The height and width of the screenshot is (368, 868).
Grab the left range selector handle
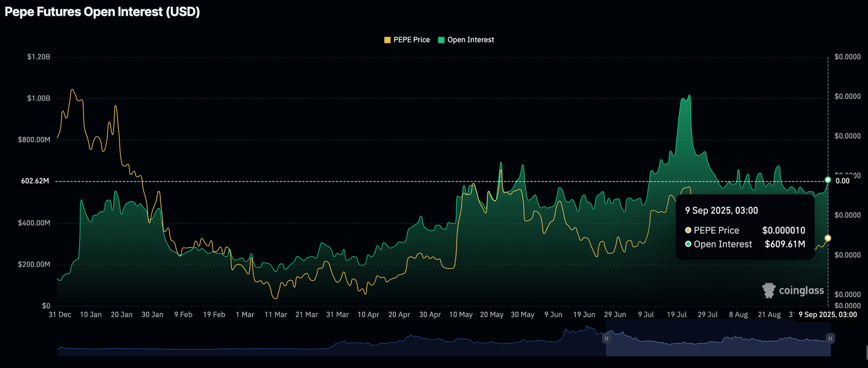tap(606, 339)
